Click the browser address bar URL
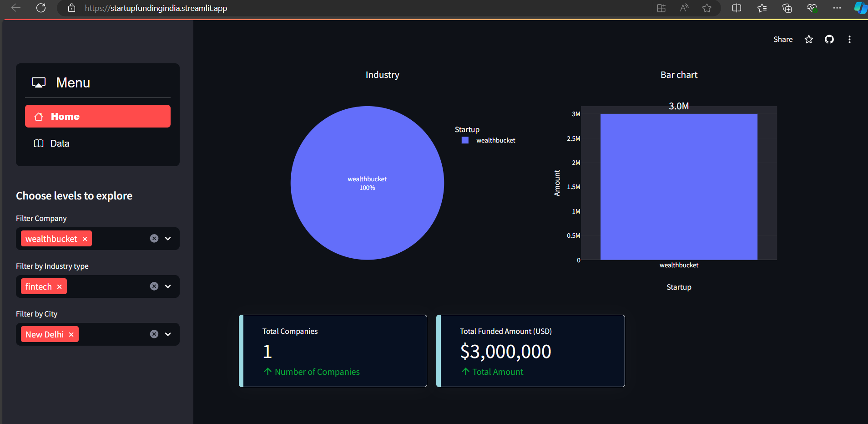 (156, 8)
